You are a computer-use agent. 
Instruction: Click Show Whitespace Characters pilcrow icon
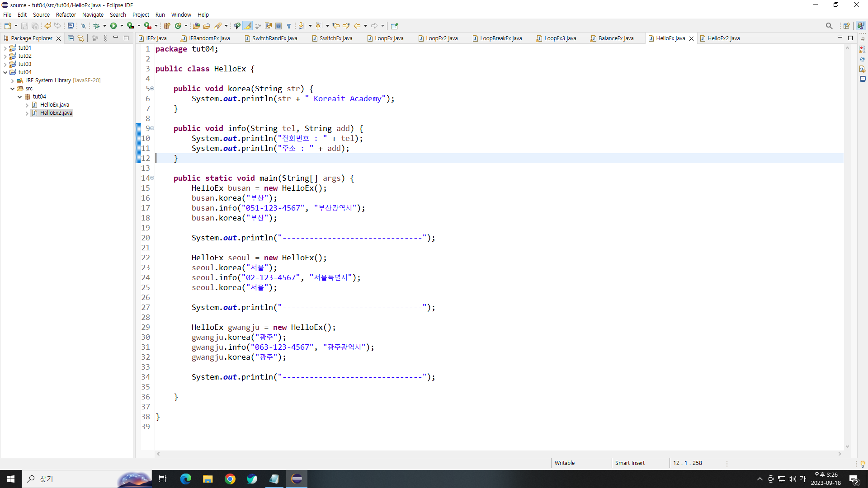289,26
